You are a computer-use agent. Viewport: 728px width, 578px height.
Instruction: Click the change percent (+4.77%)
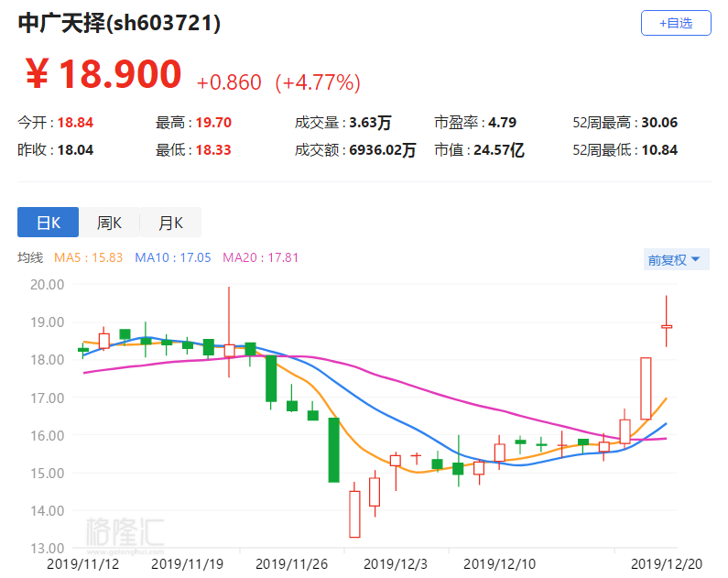coord(318,82)
